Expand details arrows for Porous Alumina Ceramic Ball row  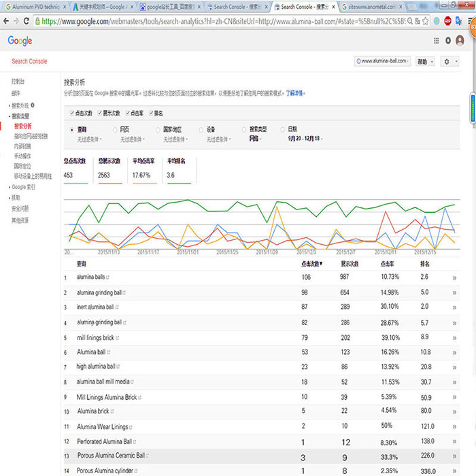[x=454, y=456]
